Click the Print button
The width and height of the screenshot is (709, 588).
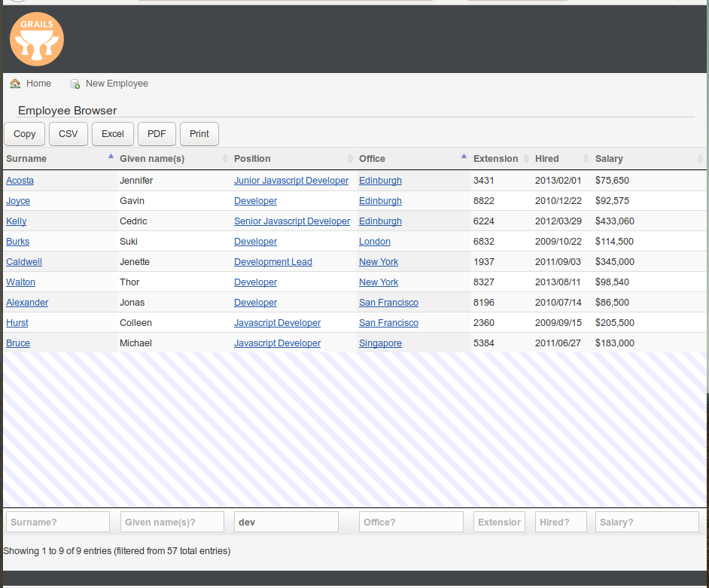[199, 134]
